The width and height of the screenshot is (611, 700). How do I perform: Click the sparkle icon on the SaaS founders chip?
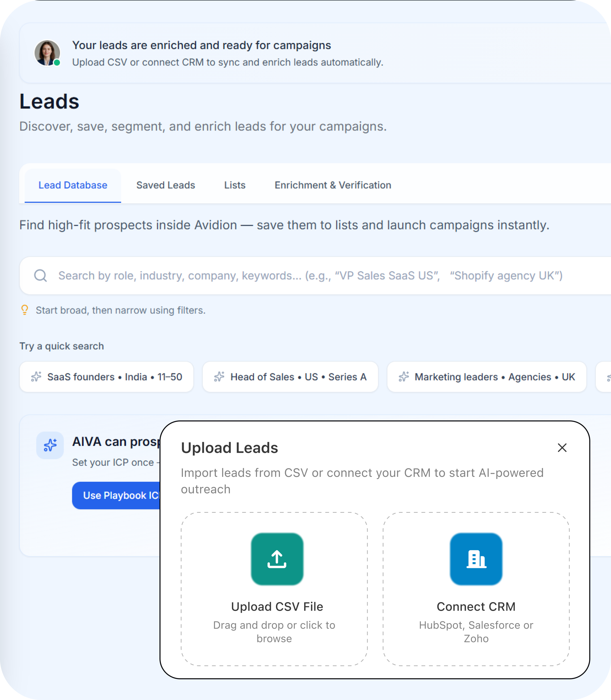coord(36,377)
